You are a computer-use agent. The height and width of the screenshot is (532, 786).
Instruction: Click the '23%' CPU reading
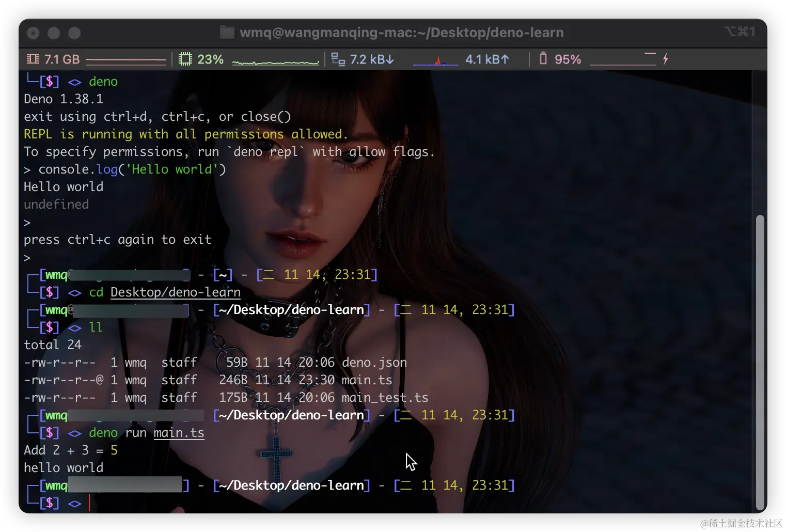[211, 59]
